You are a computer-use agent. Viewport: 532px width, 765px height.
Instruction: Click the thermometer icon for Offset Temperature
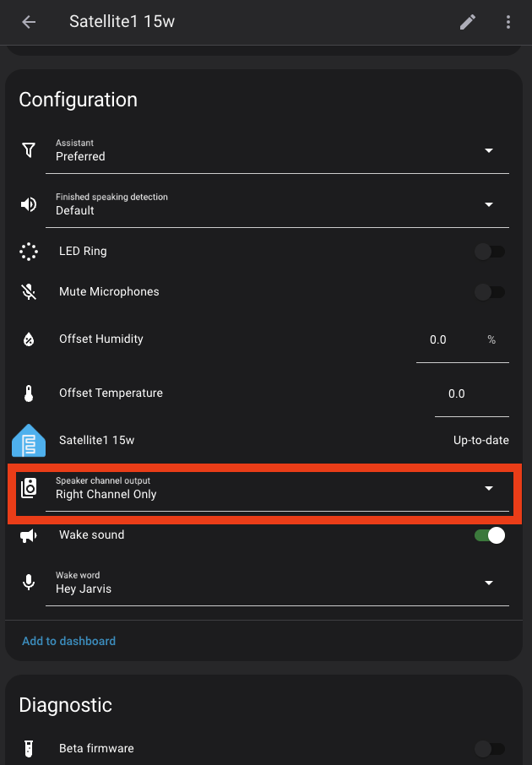(29, 393)
